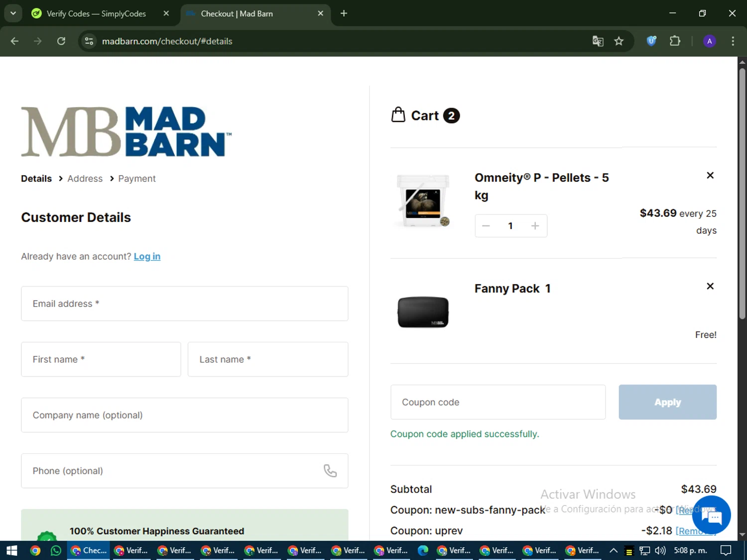The image size is (747, 560).
Task: Open the Fanny Pack product thumbnail
Action: [423, 312]
